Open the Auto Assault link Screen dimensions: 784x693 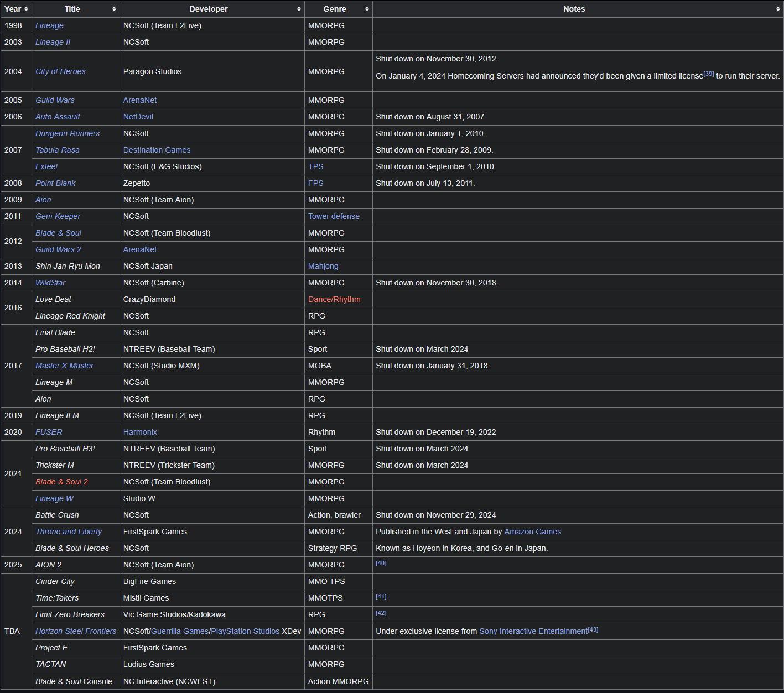click(58, 117)
